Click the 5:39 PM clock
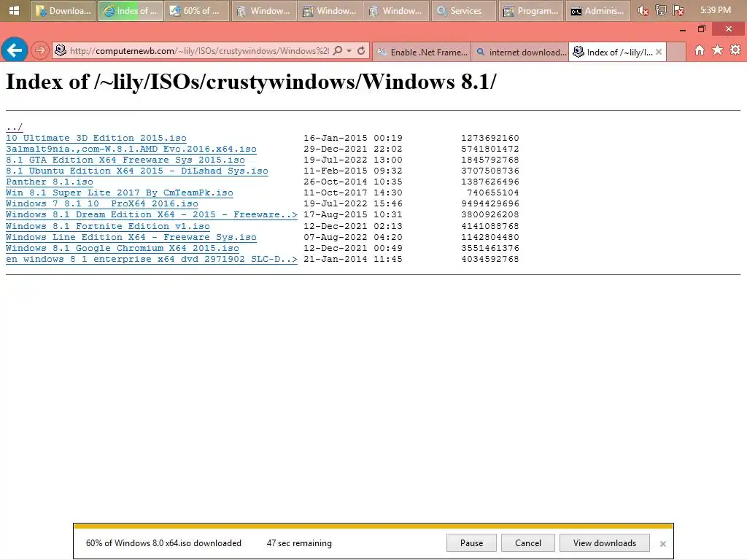 (716, 10)
